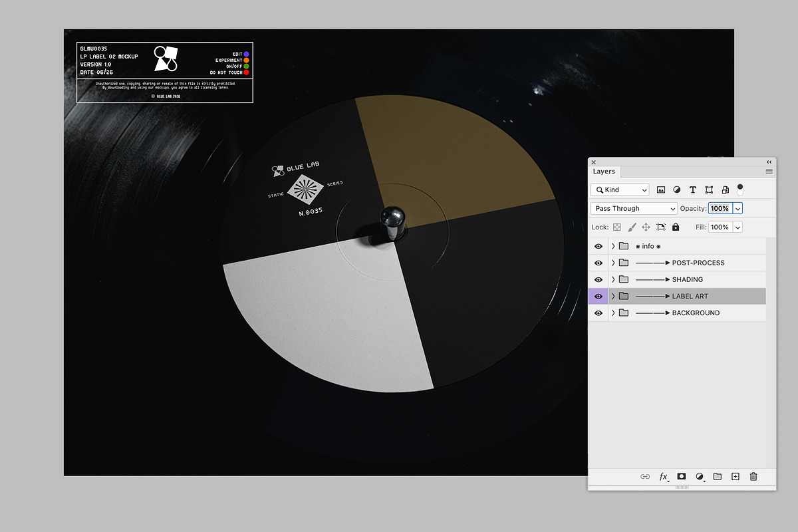Hide the info group eye icon
The height and width of the screenshot is (532, 798).
598,246
